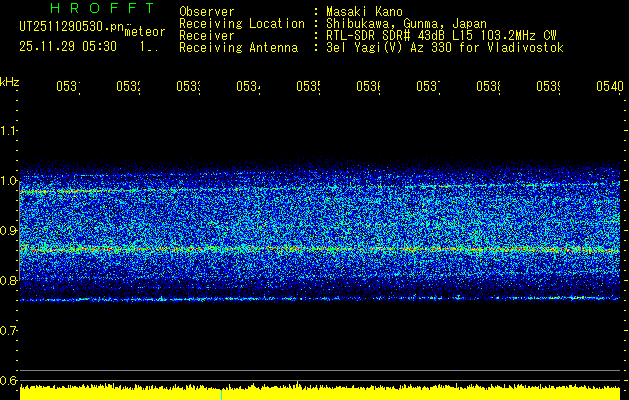The image size is (629, 400).
Task: Click the 0533 time marker
Action: (189, 87)
